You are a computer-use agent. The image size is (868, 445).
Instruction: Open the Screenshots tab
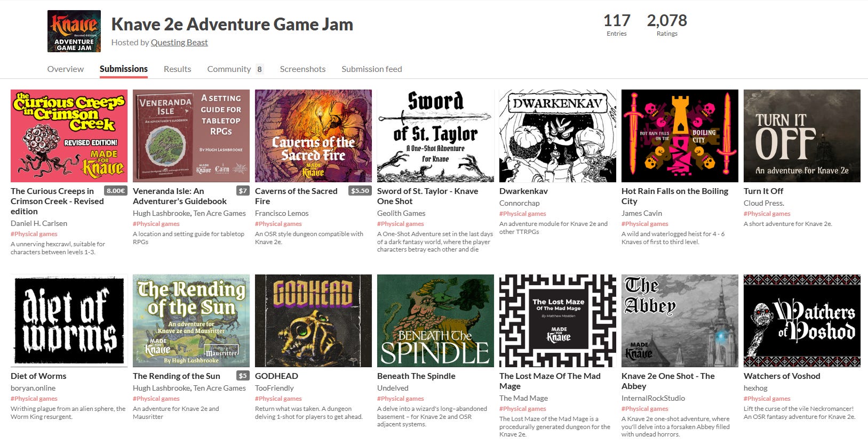point(302,69)
